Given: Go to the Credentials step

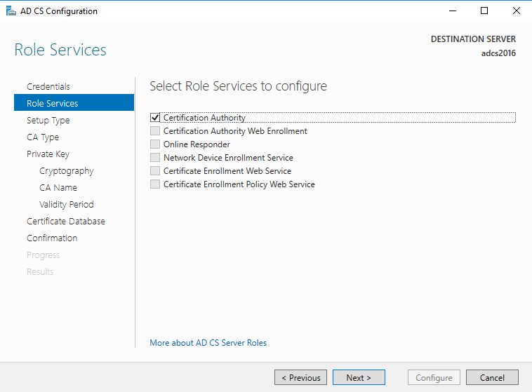Looking at the screenshot, I should 48,87.
